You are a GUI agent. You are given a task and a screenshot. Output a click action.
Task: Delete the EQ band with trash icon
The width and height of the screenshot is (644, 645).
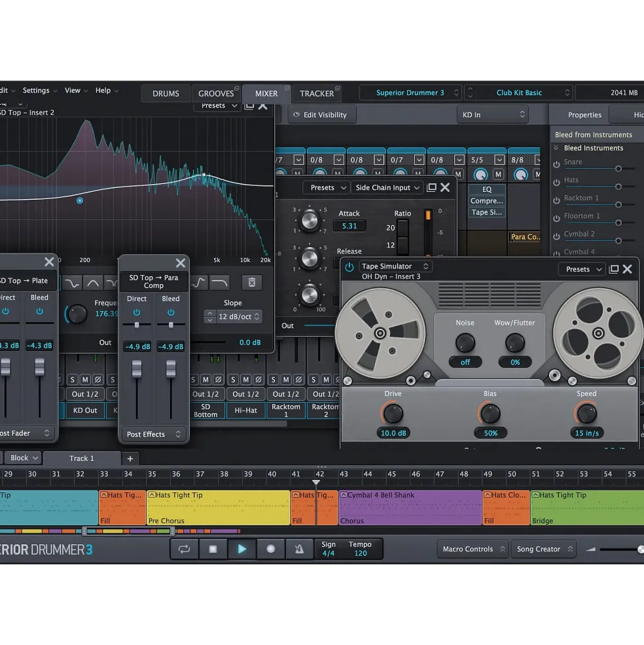pyautogui.click(x=252, y=283)
